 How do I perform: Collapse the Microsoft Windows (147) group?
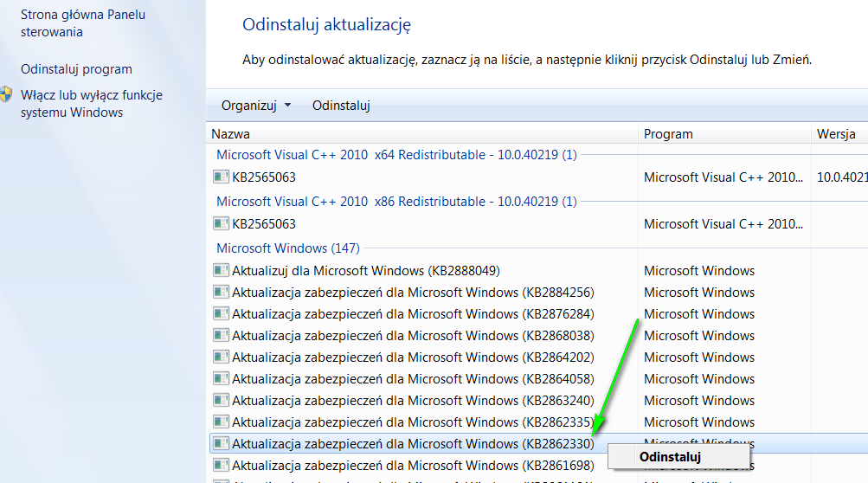pos(288,248)
